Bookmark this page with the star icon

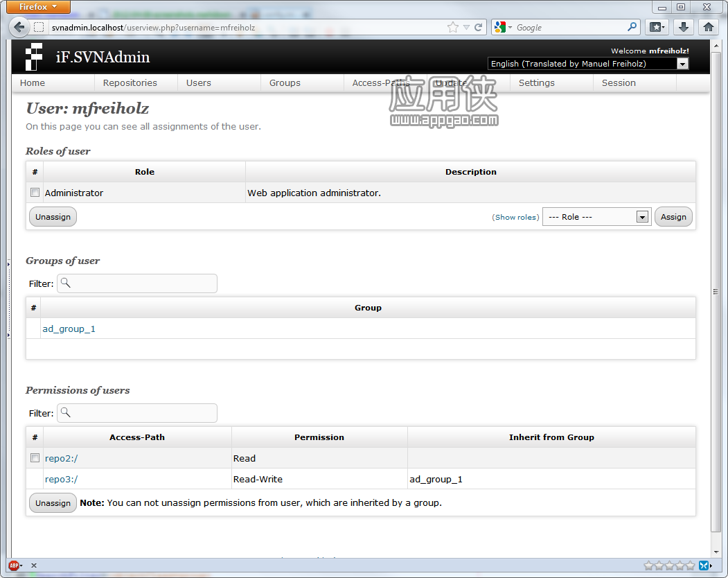pyautogui.click(x=453, y=28)
